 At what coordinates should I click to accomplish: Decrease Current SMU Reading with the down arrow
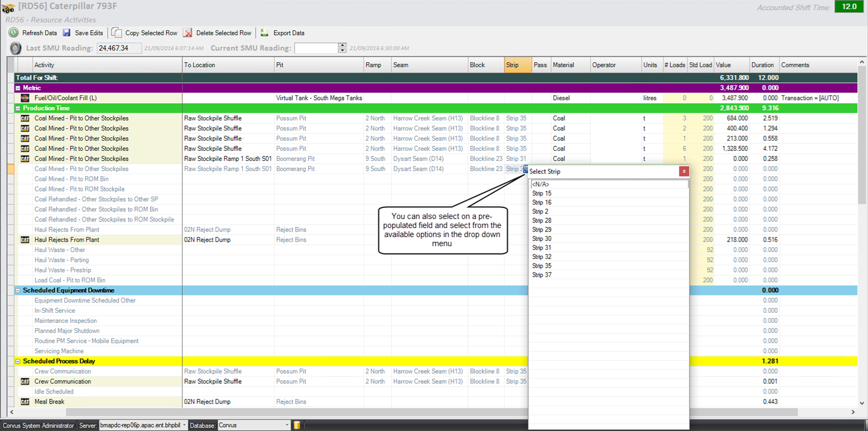342,50
